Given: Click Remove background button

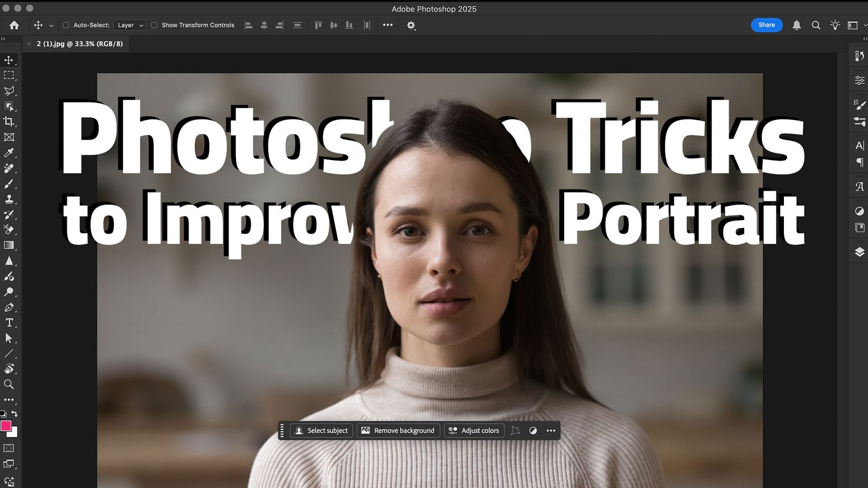Looking at the screenshot, I should [x=398, y=431].
